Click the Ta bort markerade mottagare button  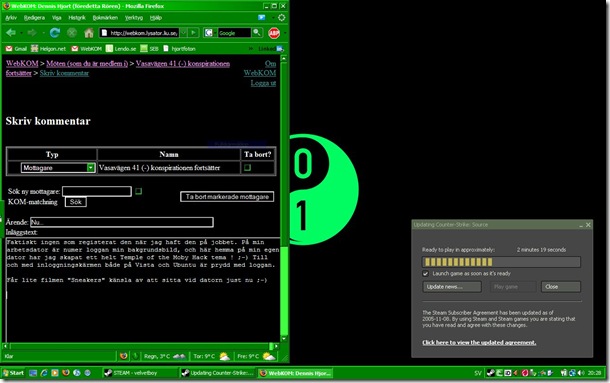click(227, 197)
